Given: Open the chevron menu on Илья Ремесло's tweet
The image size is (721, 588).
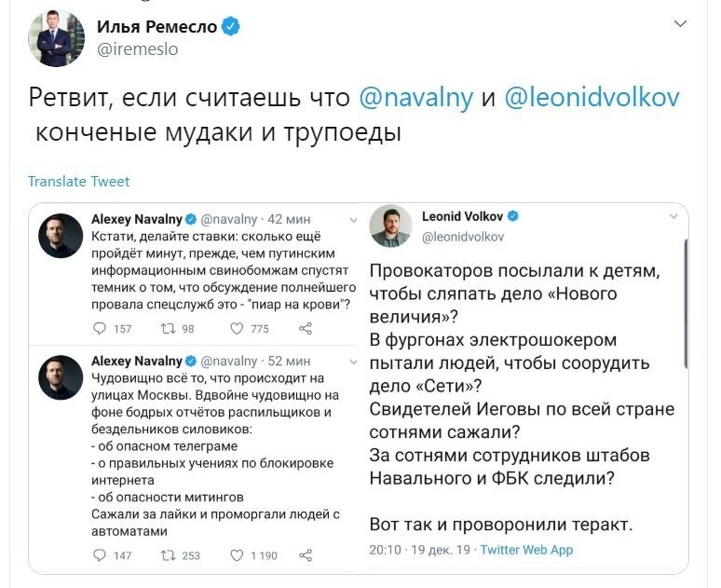Looking at the screenshot, I should pos(680,23).
